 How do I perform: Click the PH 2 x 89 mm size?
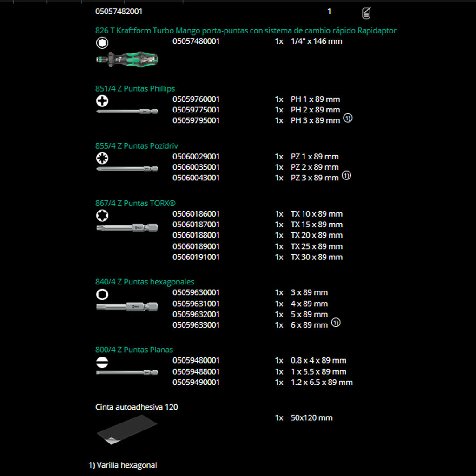(315, 110)
